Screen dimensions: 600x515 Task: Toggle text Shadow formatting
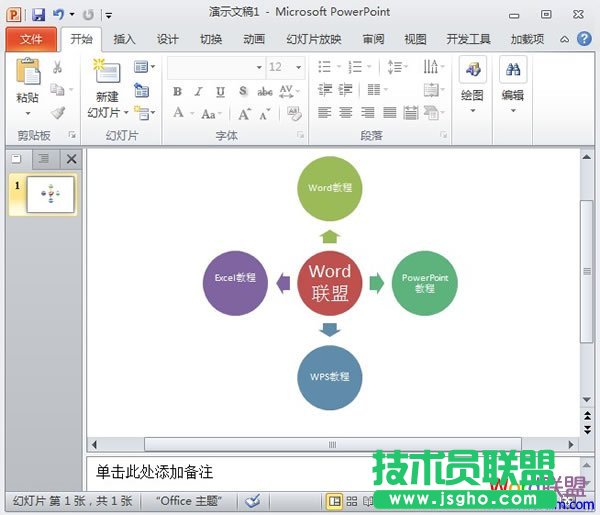pos(243,91)
